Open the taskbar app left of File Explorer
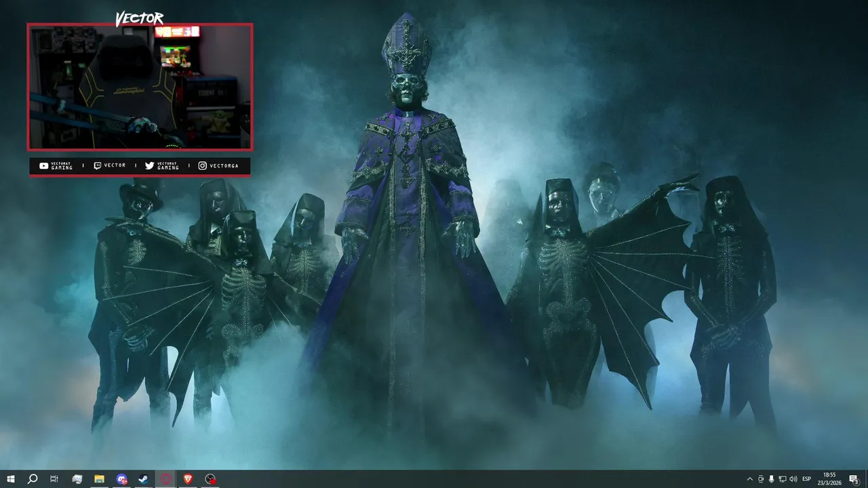Image resolution: width=868 pixels, height=488 pixels. tap(77, 479)
